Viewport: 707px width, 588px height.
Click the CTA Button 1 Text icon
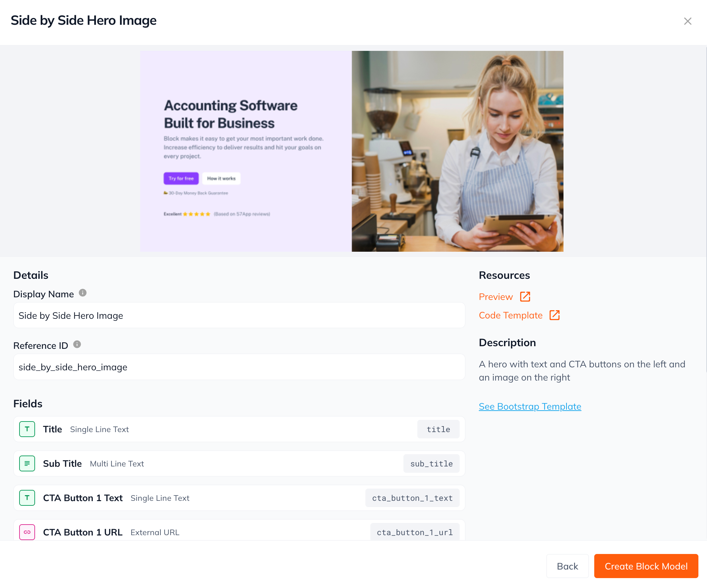27,498
